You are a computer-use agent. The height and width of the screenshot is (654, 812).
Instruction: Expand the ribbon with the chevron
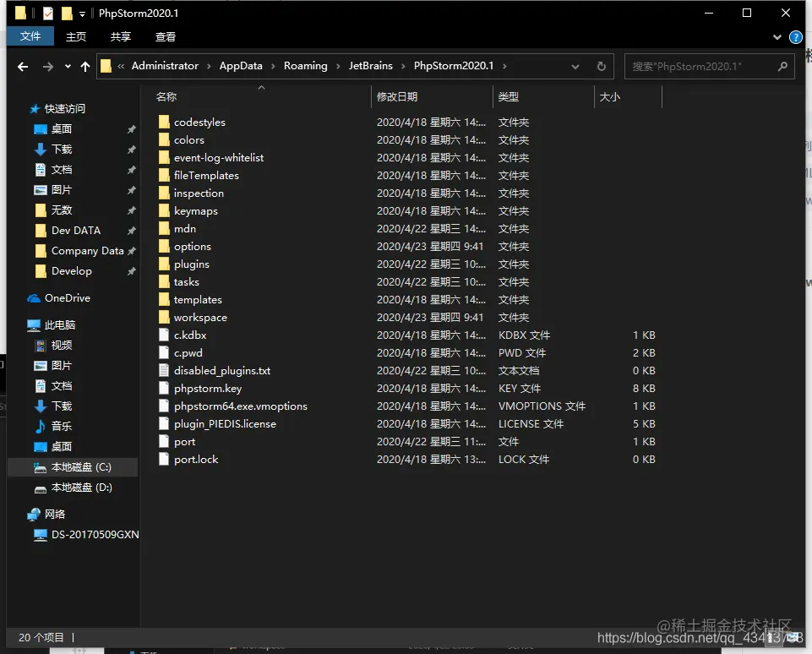(777, 37)
